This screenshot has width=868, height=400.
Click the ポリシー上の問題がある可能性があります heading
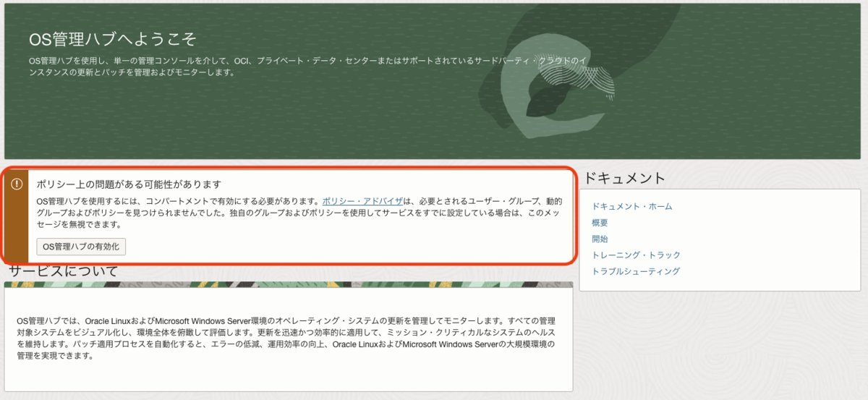[x=129, y=184]
